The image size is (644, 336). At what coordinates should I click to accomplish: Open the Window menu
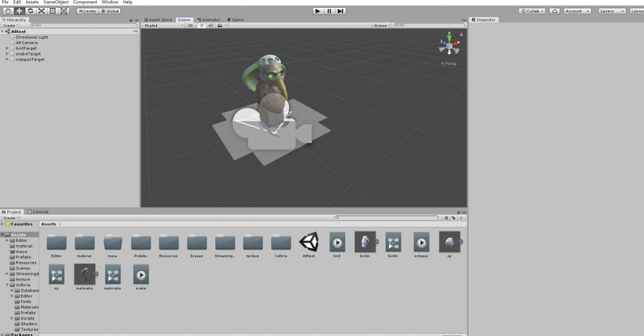coord(109,2)
